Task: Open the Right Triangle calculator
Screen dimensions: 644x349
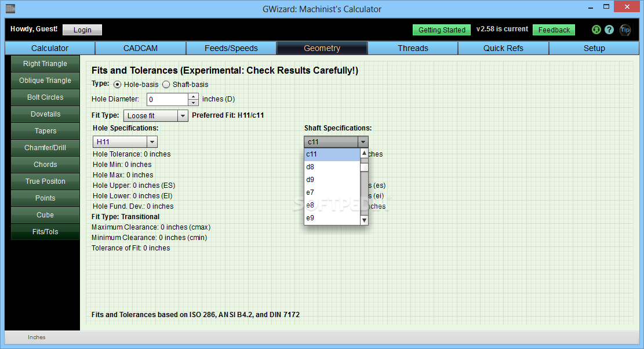Action: [45, 64]
